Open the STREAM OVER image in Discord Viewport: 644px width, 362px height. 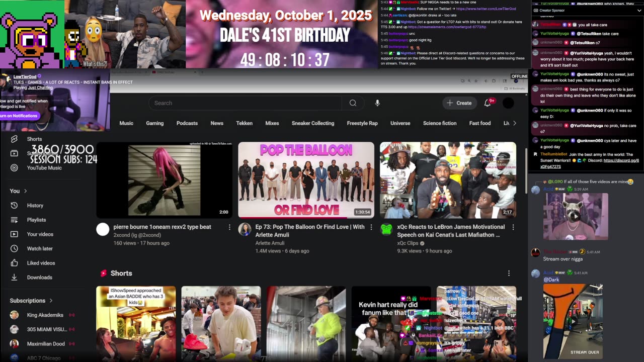573,321
